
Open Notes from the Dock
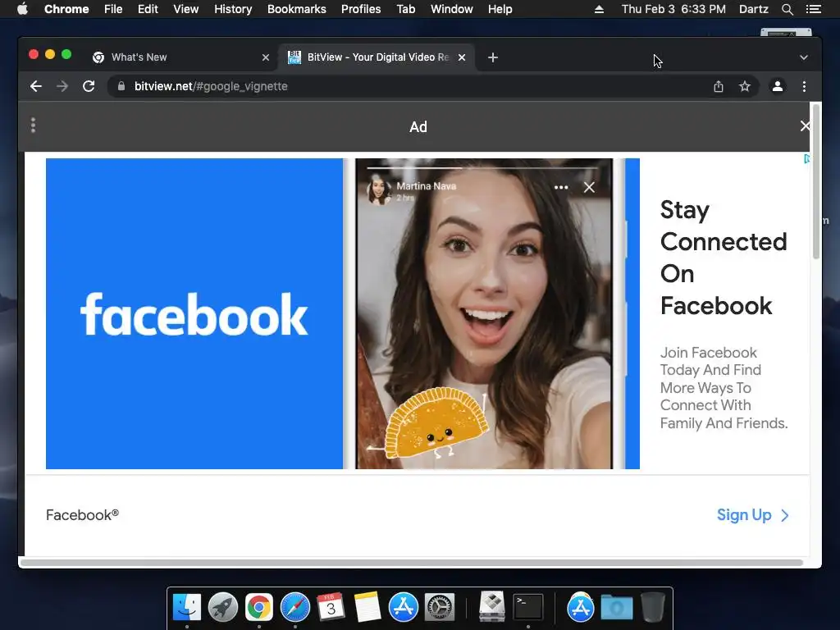point(367,608)
